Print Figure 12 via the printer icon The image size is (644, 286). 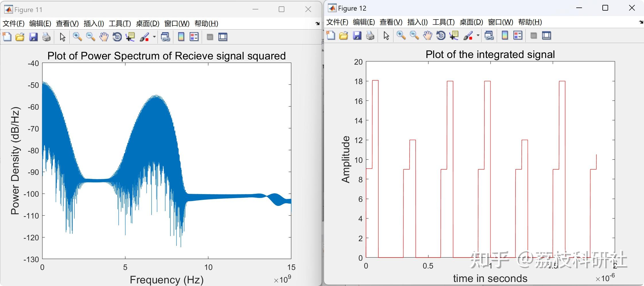point(370,36)
